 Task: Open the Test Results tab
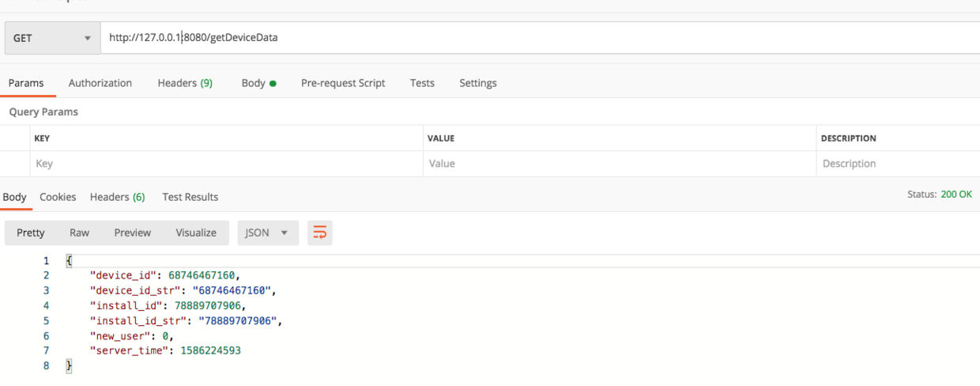(x=190, y=197)
